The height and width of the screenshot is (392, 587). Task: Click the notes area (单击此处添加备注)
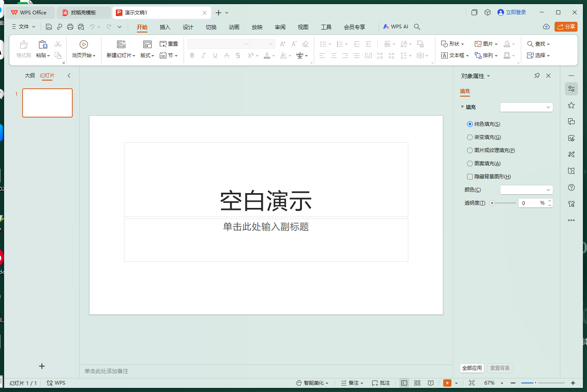[106, 371]
